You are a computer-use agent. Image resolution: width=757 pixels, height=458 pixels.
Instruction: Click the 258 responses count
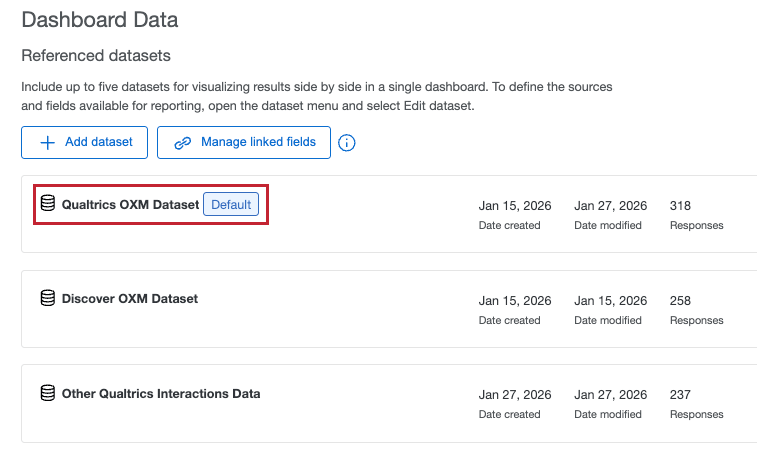[680, 300]
